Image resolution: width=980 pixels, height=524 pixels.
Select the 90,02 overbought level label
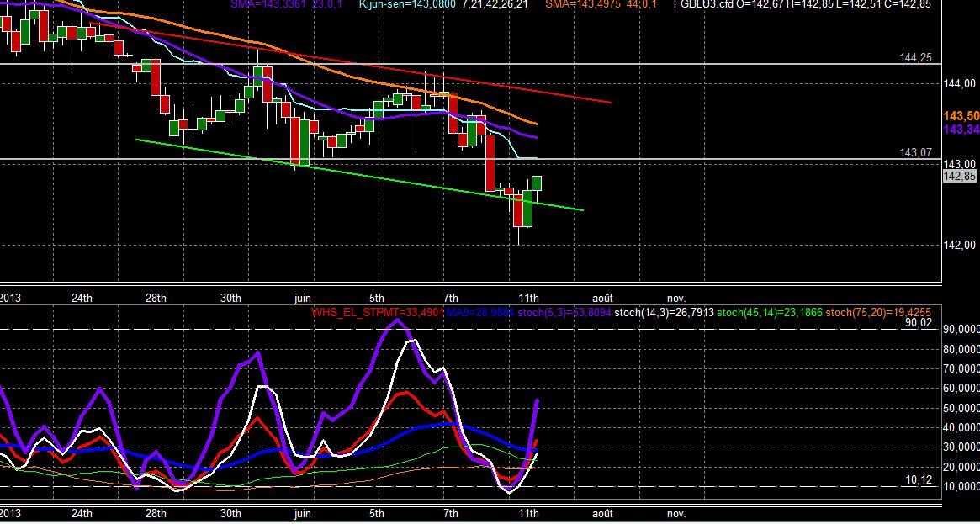(919, 323)
